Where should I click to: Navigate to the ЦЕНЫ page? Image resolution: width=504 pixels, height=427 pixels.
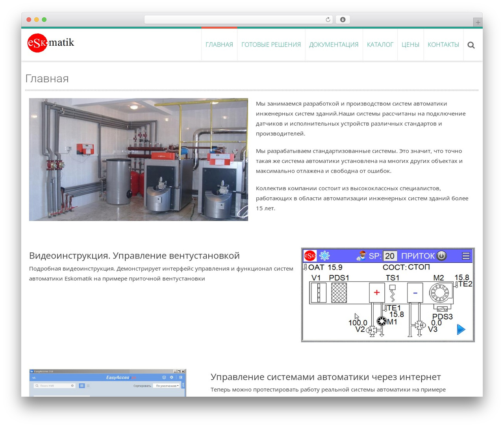pyautogui.click(x=410, y=45)
